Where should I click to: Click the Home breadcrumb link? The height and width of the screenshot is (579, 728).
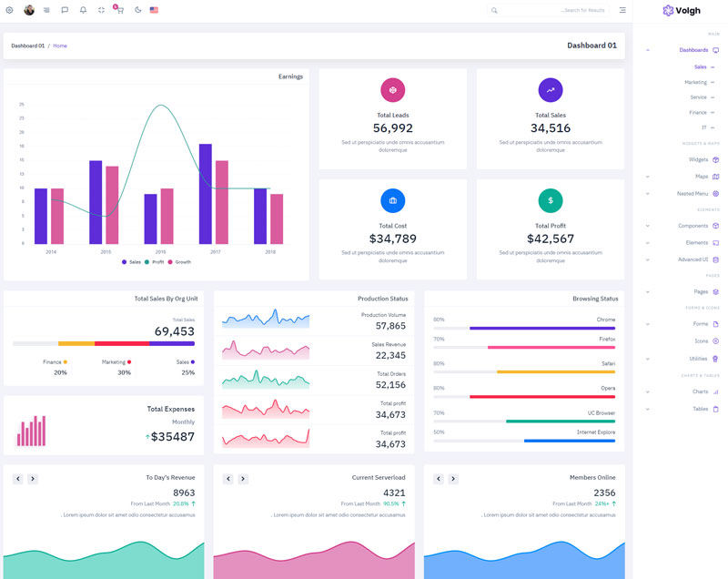tap(60, 46)
